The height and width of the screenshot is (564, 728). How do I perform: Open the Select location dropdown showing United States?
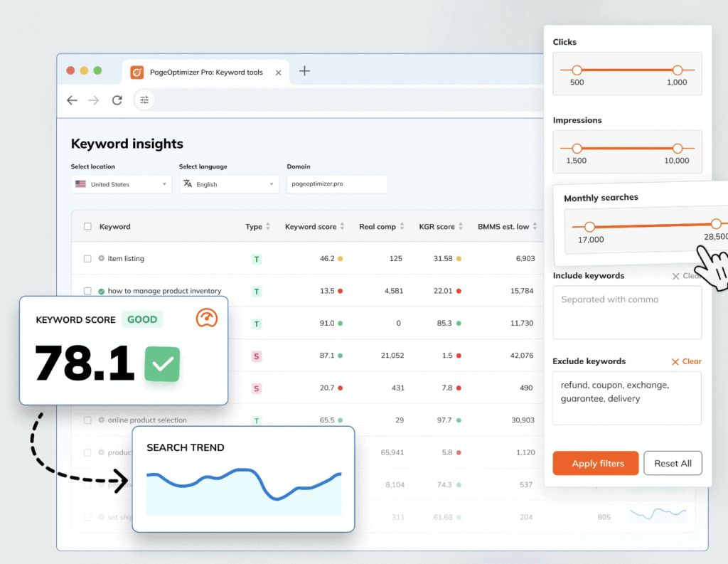pos(121,184)
